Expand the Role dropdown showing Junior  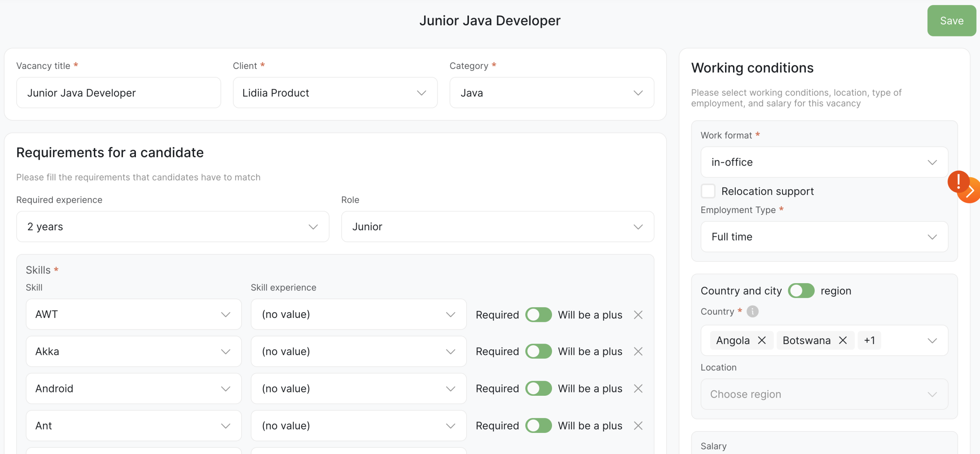point(497,226)
